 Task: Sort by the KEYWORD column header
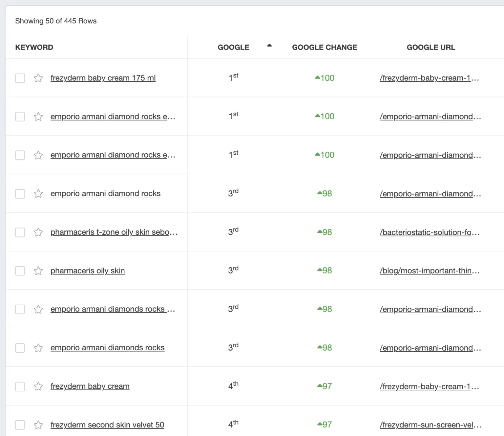click(34, 47)
